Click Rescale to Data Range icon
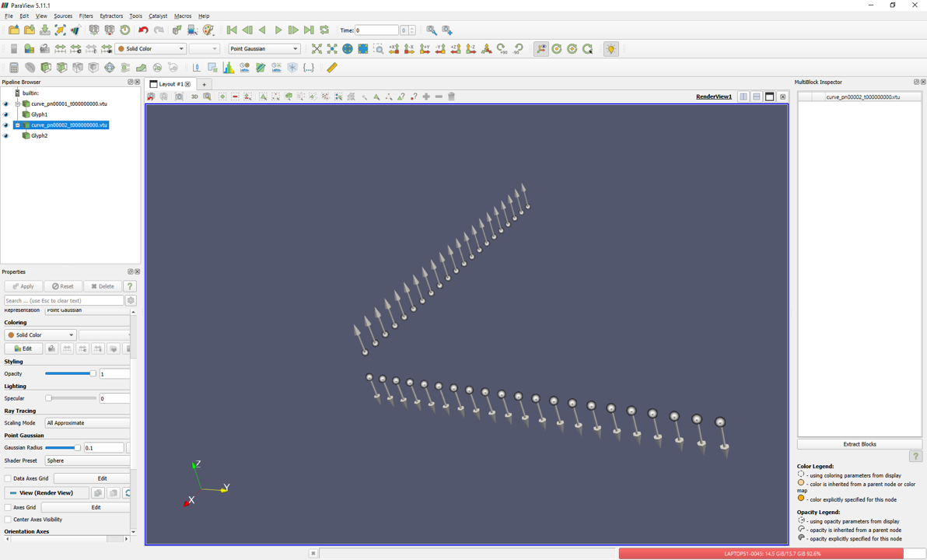 tap(60, 49)
